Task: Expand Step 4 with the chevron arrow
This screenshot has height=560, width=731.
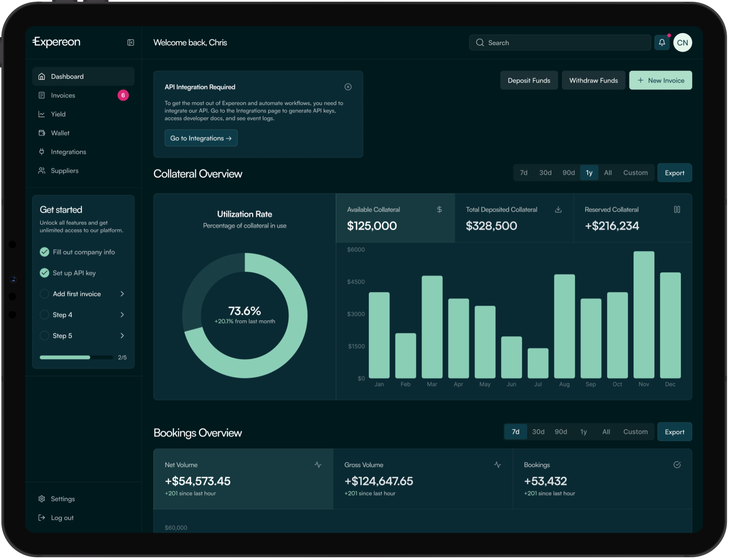Action: tap(122, 315)
